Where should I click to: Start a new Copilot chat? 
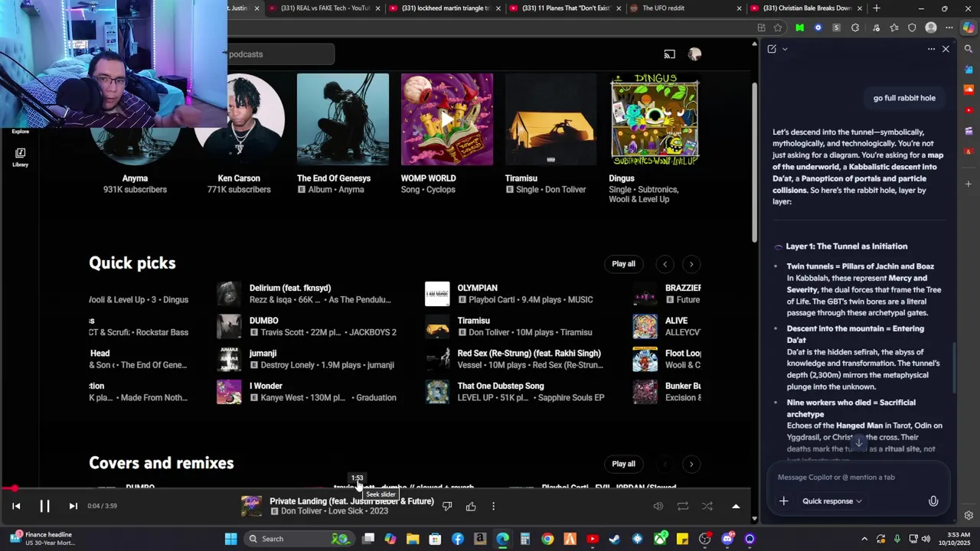(x=772, y=49)
